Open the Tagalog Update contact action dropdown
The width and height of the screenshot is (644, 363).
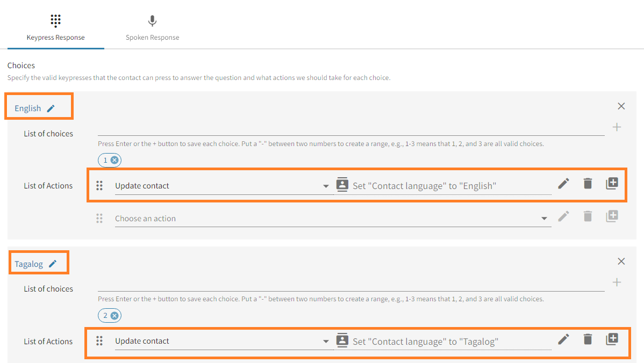(x=326, y=342)
